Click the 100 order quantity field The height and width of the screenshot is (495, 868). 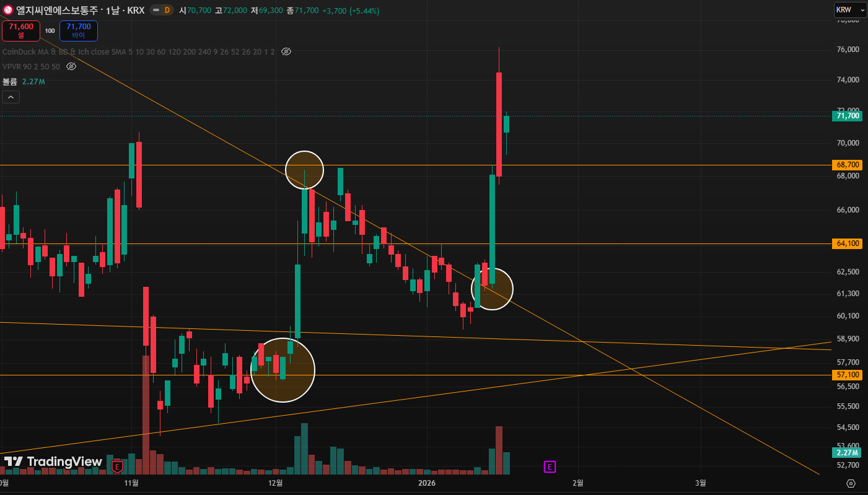(50, 30)
